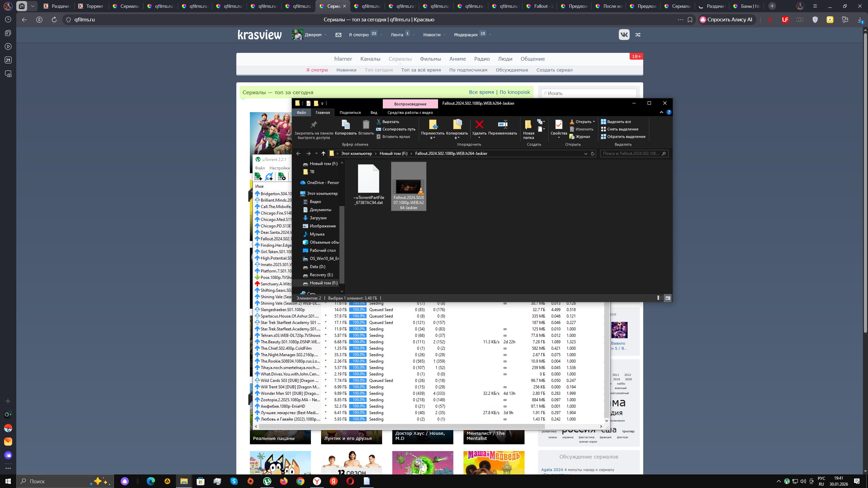868x488 pixels.
Task: Open the uTorrent icon in the taskbar
Action: tap(267, 481)
